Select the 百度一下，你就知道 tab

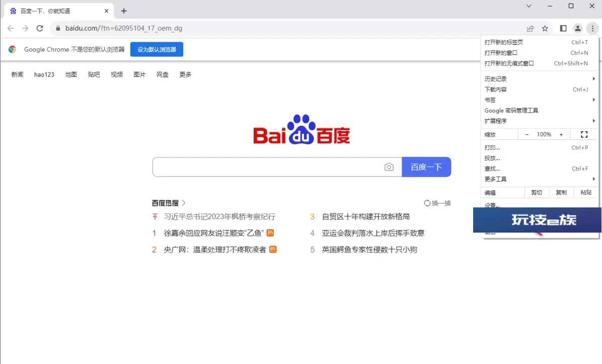(59, 11)
